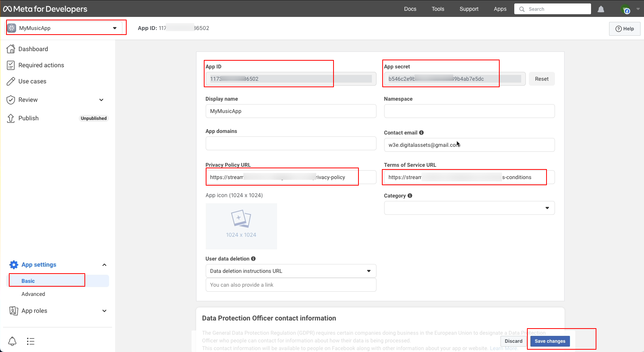The width and height of the screenshot is (644, 352).
Task: Click the User data deletion info icon
Action: tap(253, 259)
